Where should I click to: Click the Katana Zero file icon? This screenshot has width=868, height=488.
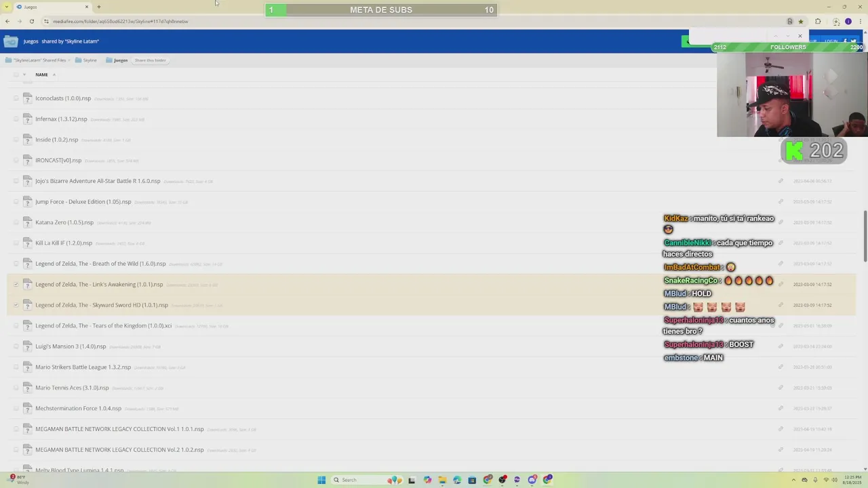pos(27,222)
